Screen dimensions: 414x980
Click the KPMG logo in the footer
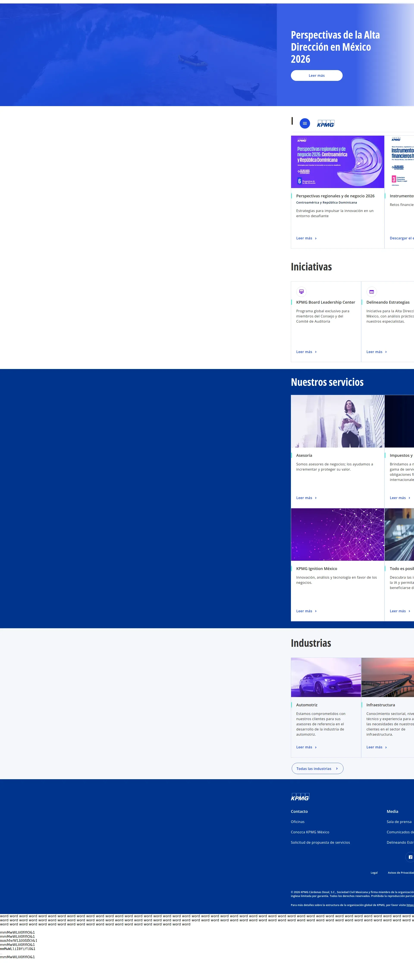click(300, 797)
